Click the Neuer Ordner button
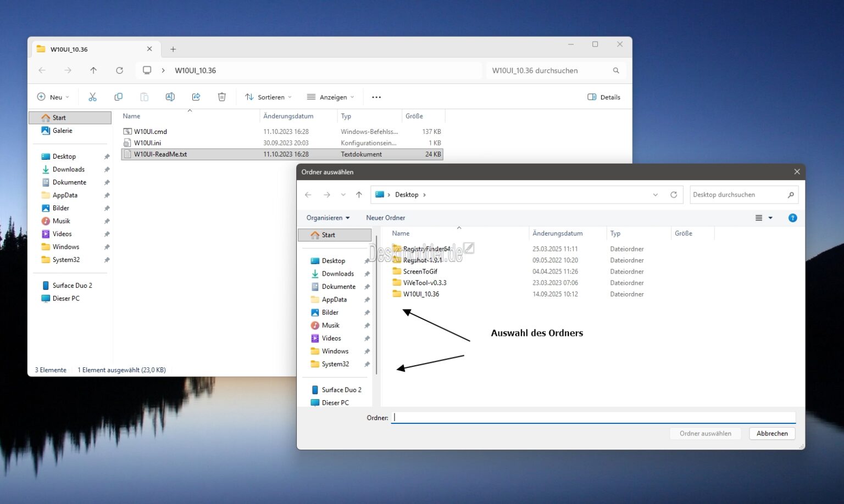The height and width of the screenshot is (504, 844). [x=385, y=217]
